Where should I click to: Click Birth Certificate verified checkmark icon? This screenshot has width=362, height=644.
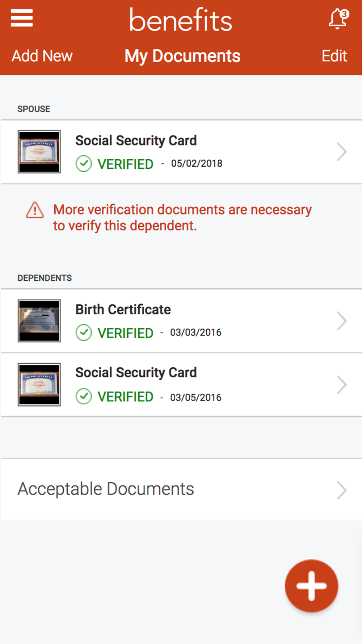point(84,333)
